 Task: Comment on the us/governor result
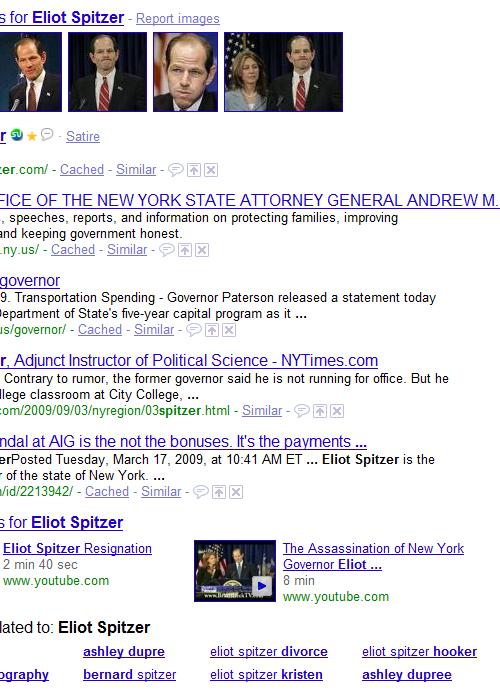(x=193, y=330)
